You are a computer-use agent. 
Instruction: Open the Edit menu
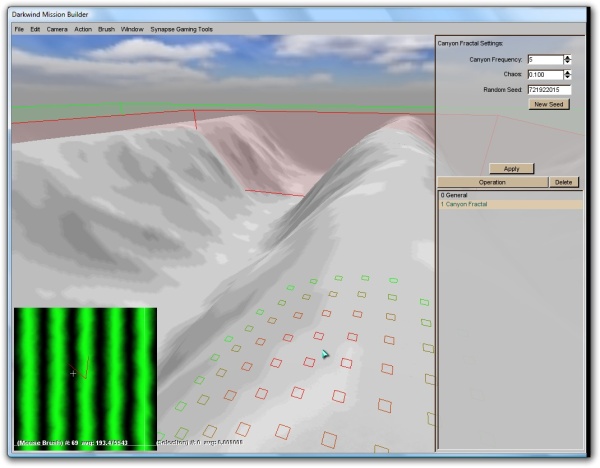35,29
